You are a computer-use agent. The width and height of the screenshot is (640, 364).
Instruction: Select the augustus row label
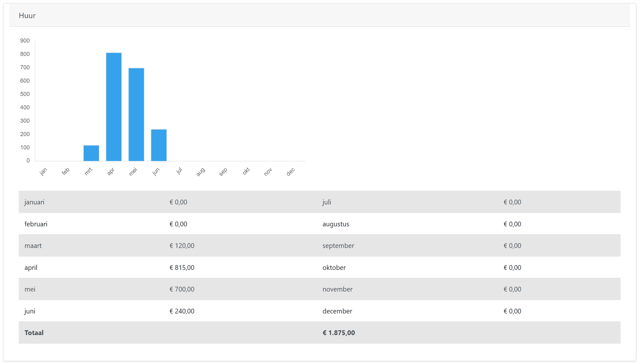pyautogui.click(x=335, y=224)
